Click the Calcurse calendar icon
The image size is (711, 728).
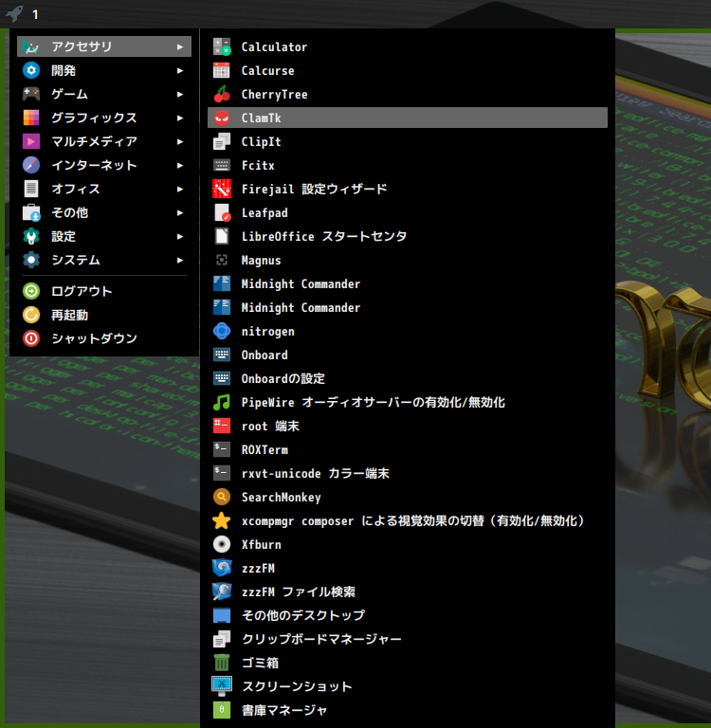[x=222, y=70]
